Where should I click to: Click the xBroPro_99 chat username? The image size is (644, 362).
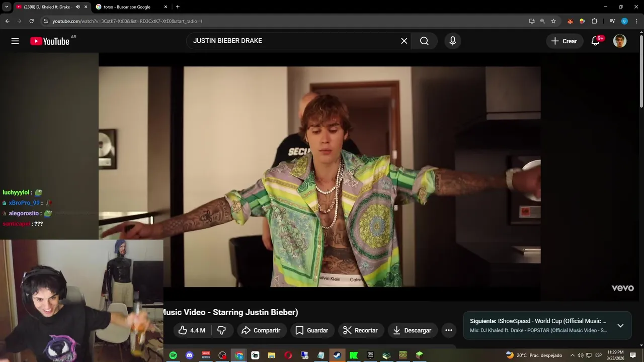pyautogui.click(x=24, y=203)
